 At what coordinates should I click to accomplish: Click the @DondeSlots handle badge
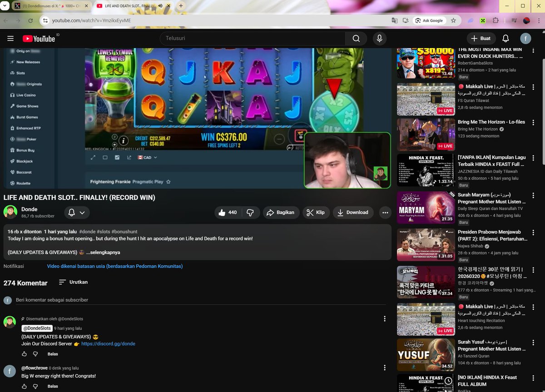click(37, 328)
